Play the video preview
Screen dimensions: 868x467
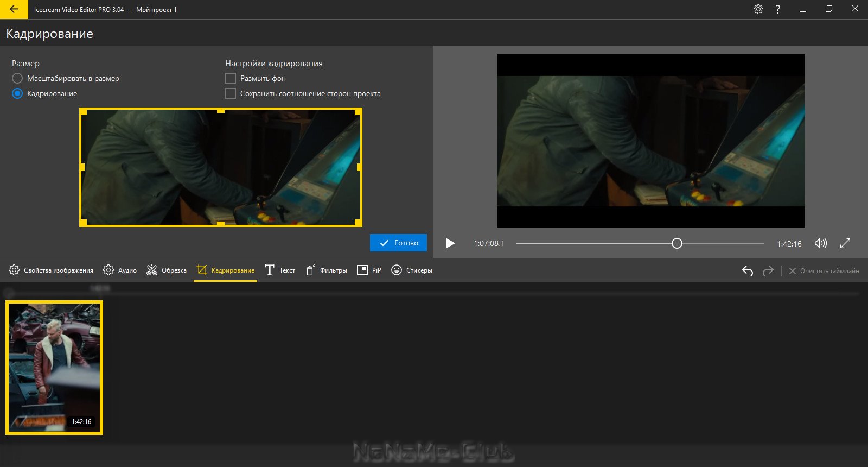(x=450, y=243)
